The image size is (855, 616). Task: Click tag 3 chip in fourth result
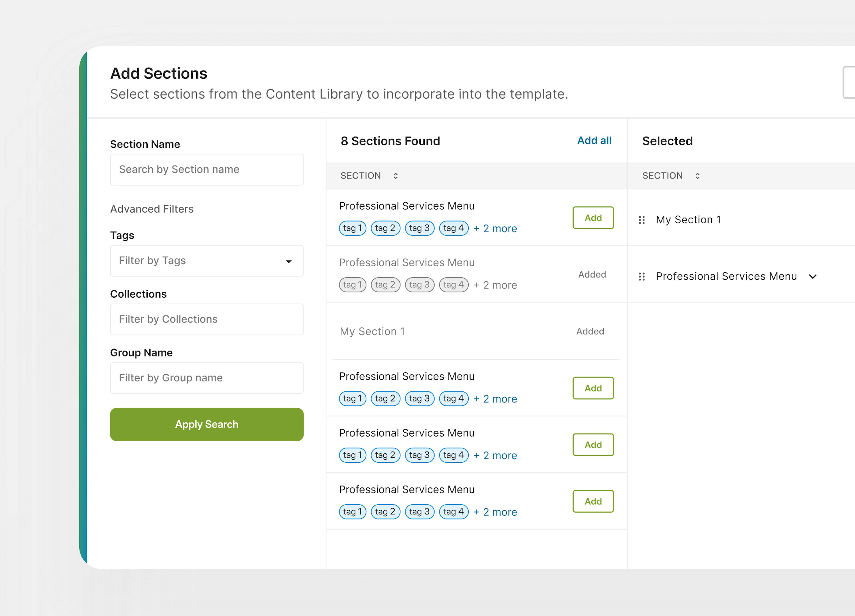point(419,399)
